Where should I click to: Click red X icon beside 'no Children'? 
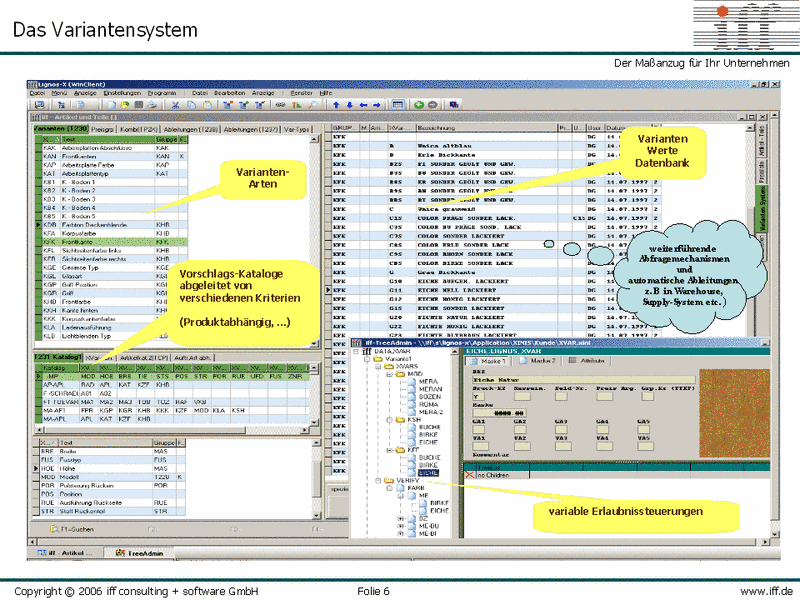469,475
